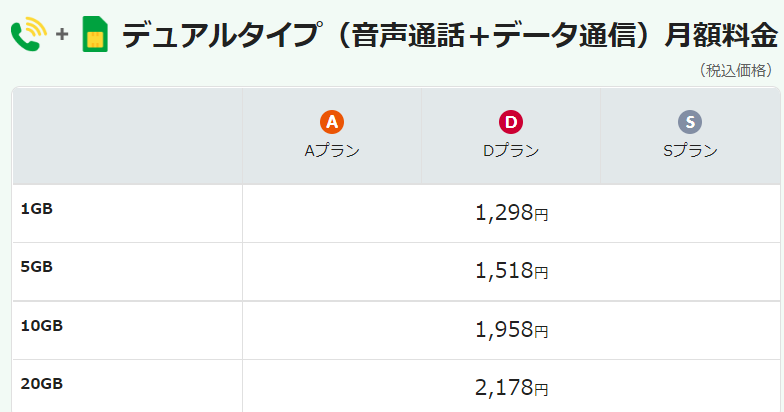Click the 10GB row label
This screenshot has width=784, height=412.
(x=41, y=326)
